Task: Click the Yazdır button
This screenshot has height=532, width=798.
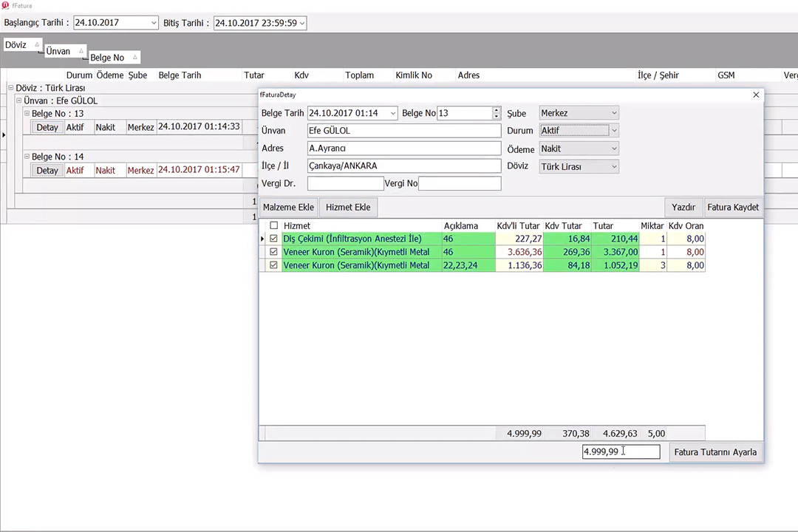Action: (x=683, y=207)
